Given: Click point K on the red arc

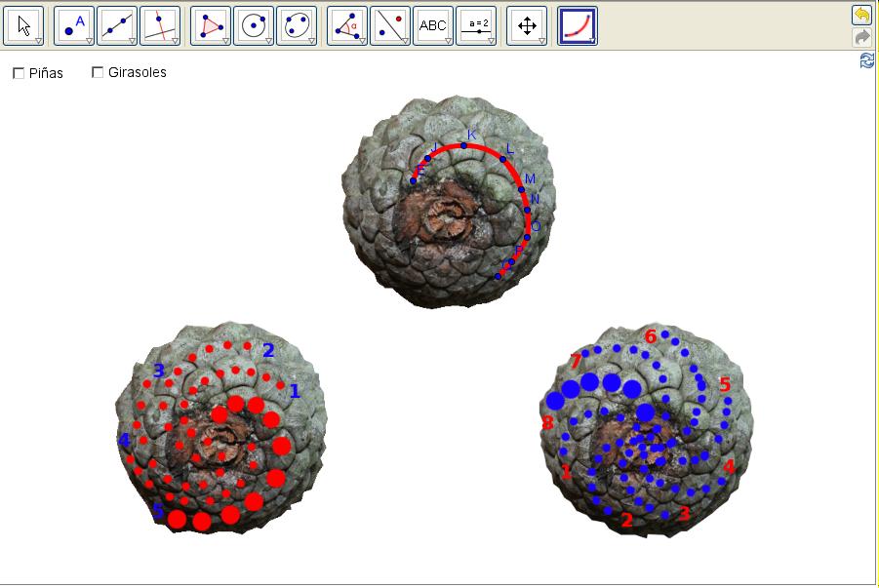Looking at the screenshot, I should [464, 146].
